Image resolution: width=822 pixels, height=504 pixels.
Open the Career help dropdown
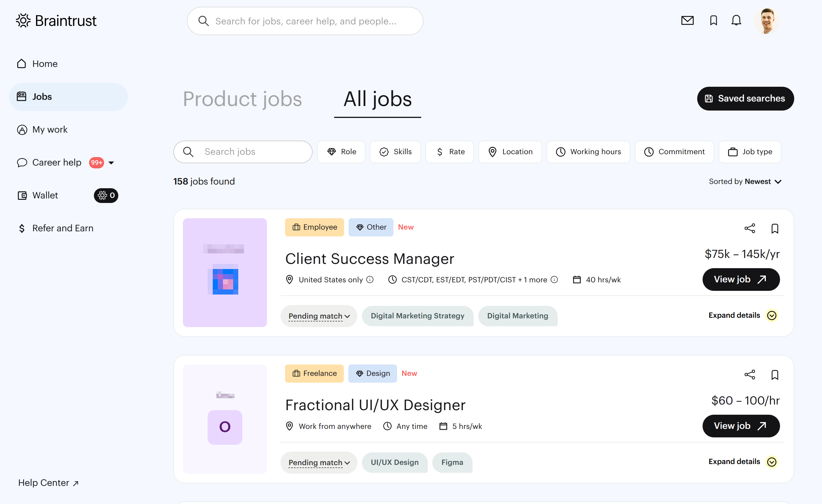(112, 163)
